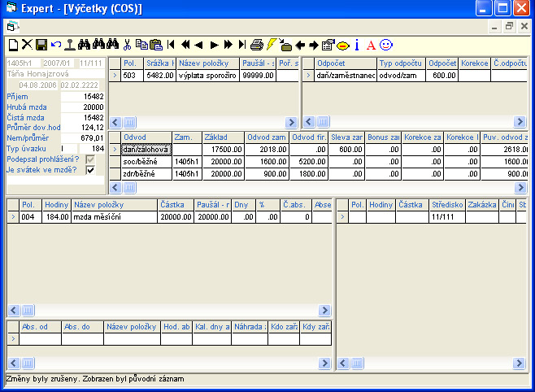Select the 'soc/běžné' row cell
The image size is (535, 392).
[145, 162]
